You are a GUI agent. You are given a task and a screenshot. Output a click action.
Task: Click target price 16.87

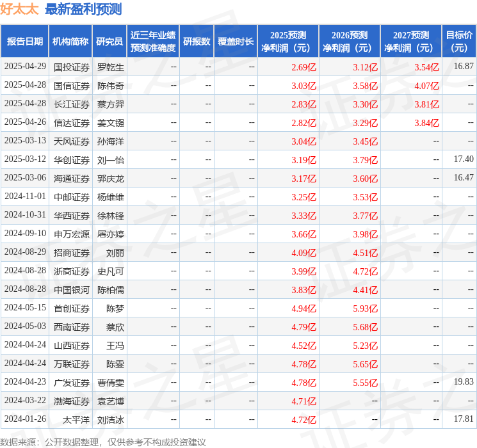464,66
